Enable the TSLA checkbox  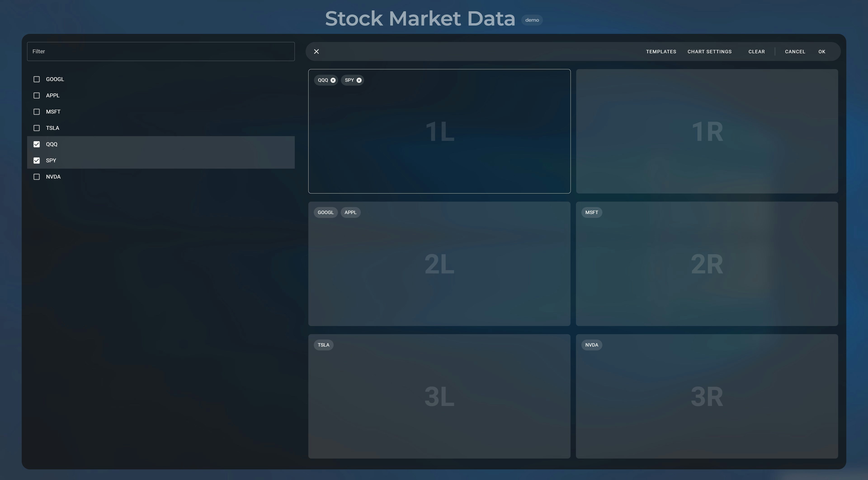click(36, 128)
